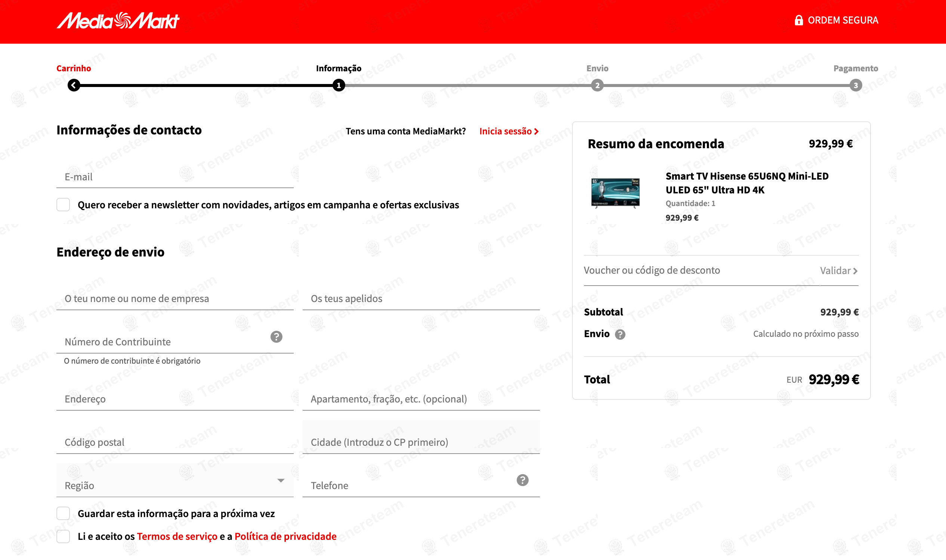Click Tens uma conta MediaMarkt? text
Image resolution: width=946 pixels, height=560 pixels.
[x=405, y=131]
